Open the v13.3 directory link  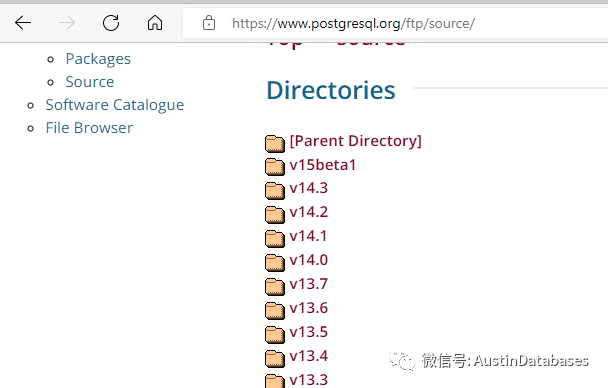coord(309,380)
